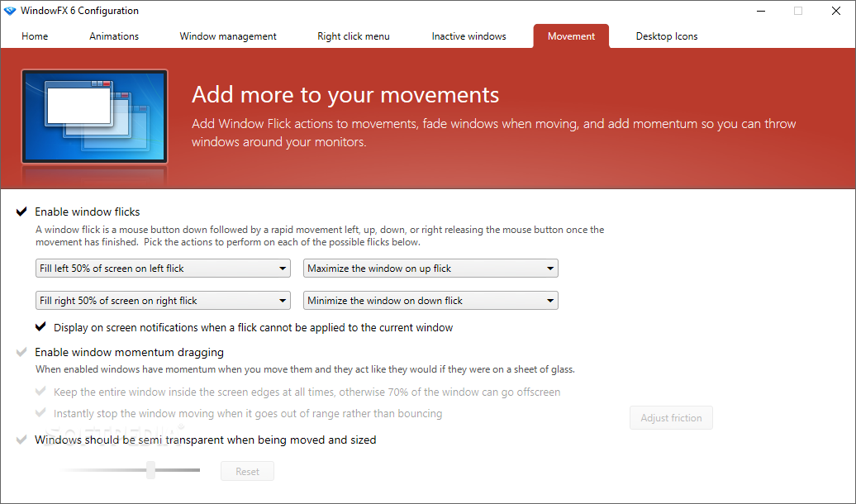
Task: Click the 'Add more to your movements' heading
Action: [x=345, y=95]
